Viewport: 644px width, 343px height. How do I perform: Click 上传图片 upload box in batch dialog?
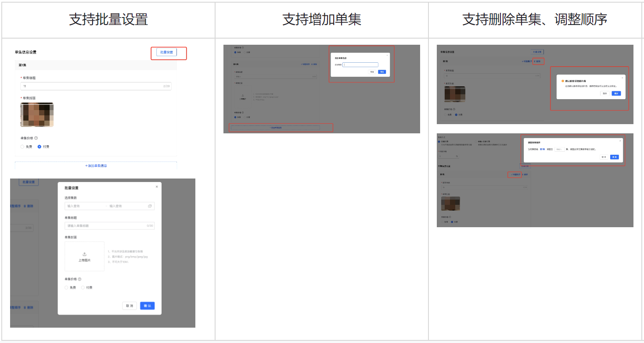click(x=84, y=256)
